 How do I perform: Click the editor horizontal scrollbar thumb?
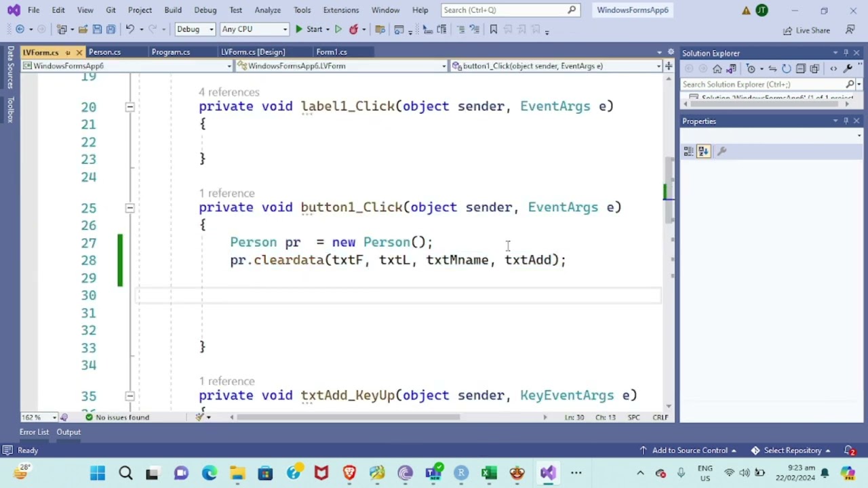point(350,418)
